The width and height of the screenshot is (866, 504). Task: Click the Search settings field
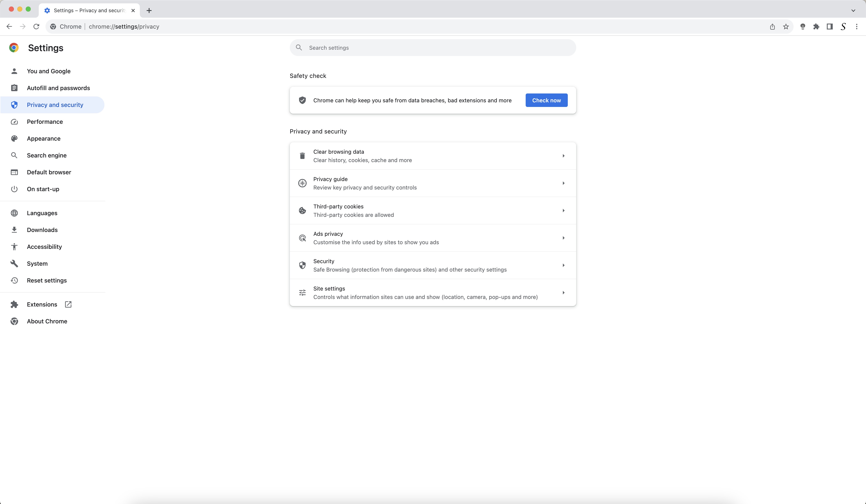[433, 48]
